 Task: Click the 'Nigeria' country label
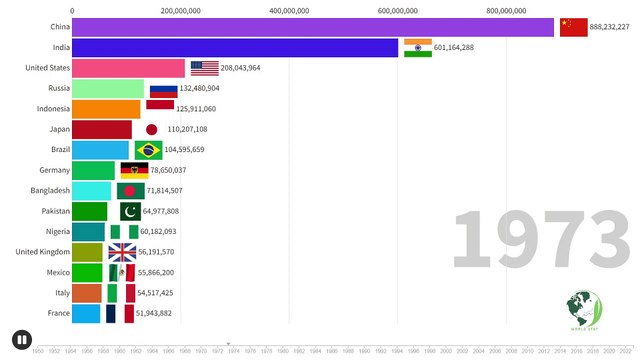click(58, 231)
